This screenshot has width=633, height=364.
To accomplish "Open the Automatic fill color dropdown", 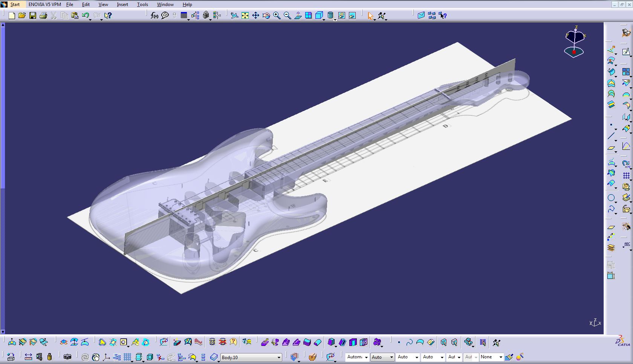I will (x=357, y=357).
